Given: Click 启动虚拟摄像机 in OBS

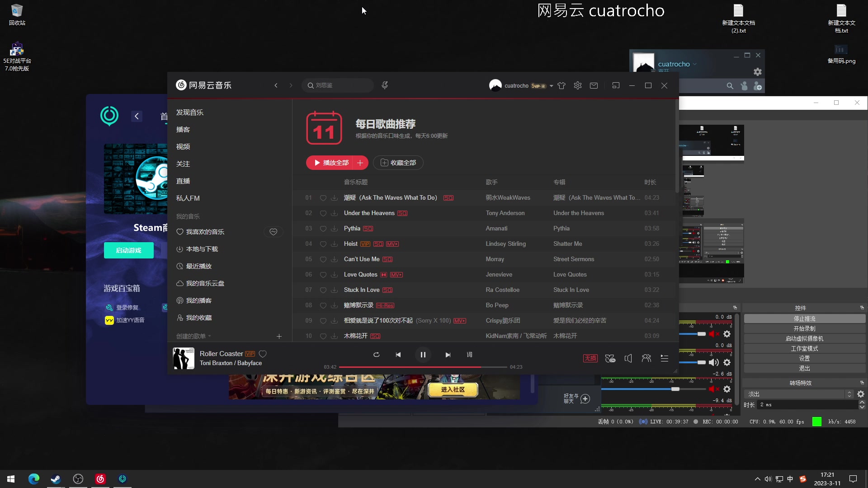Looking at the screenshot, I should point(805,338).
